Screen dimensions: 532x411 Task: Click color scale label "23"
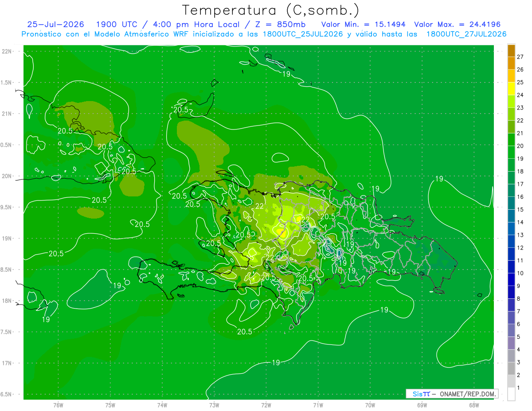pos(520,108)
